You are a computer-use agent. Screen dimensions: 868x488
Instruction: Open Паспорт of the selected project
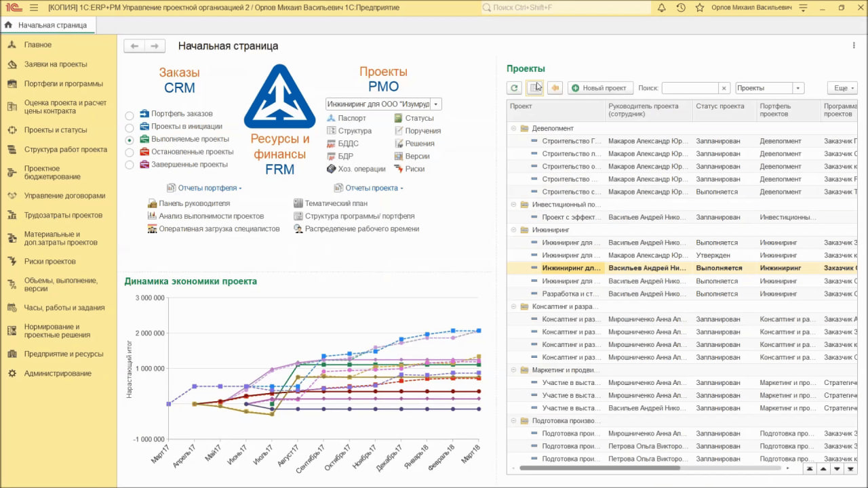coord(351,118)
